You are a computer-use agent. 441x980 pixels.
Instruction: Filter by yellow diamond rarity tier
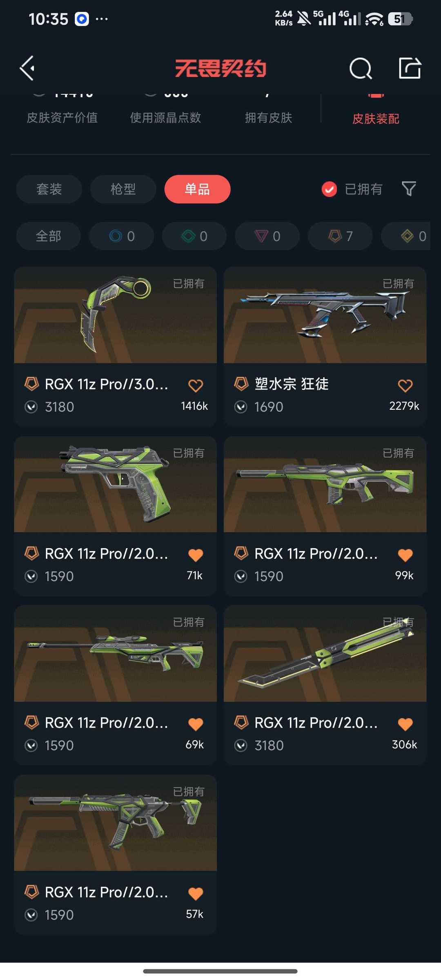[x=412, y=236]
